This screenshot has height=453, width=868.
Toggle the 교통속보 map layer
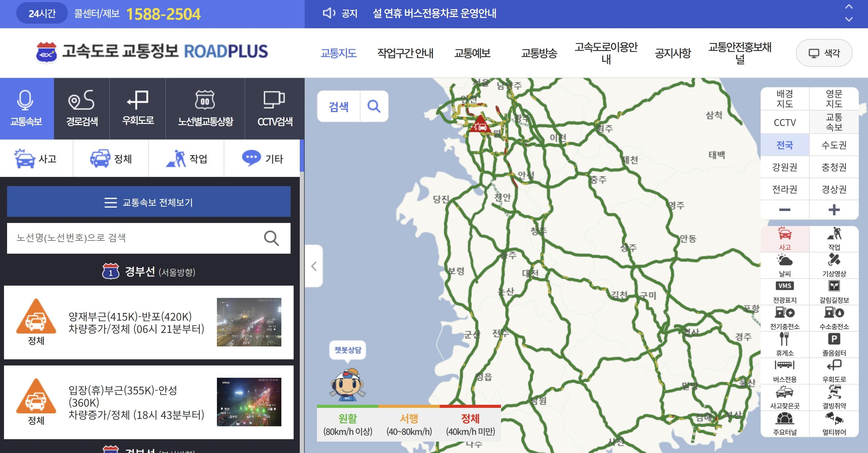point(834,122)
